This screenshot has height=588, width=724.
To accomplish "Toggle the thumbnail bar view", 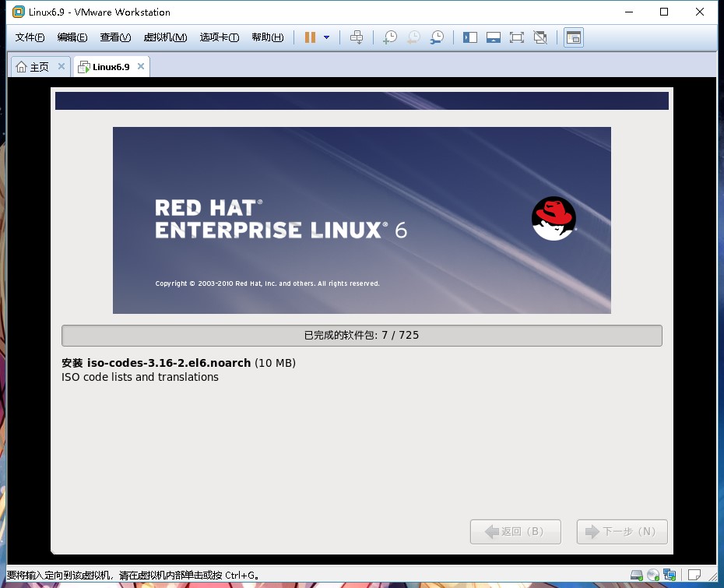I will (494, 37).
